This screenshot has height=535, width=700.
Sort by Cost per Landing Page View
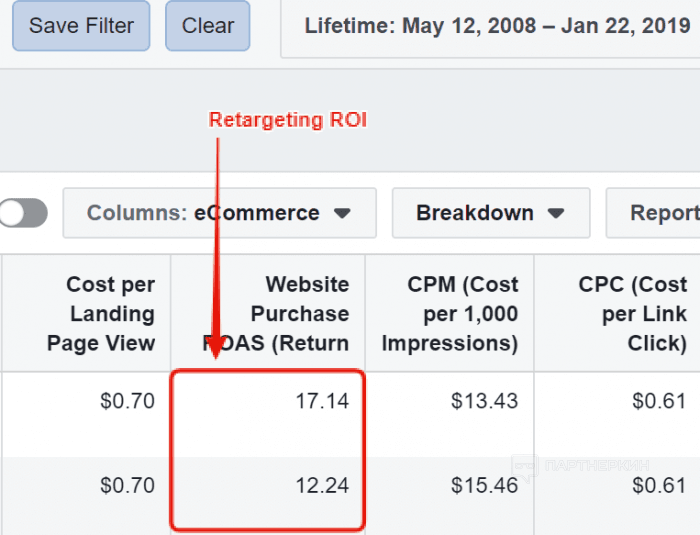click(101, 314)
